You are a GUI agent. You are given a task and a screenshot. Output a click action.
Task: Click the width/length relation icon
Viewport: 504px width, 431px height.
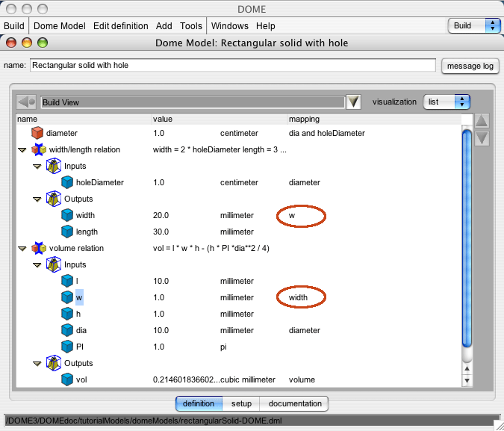tap(39, 149)
